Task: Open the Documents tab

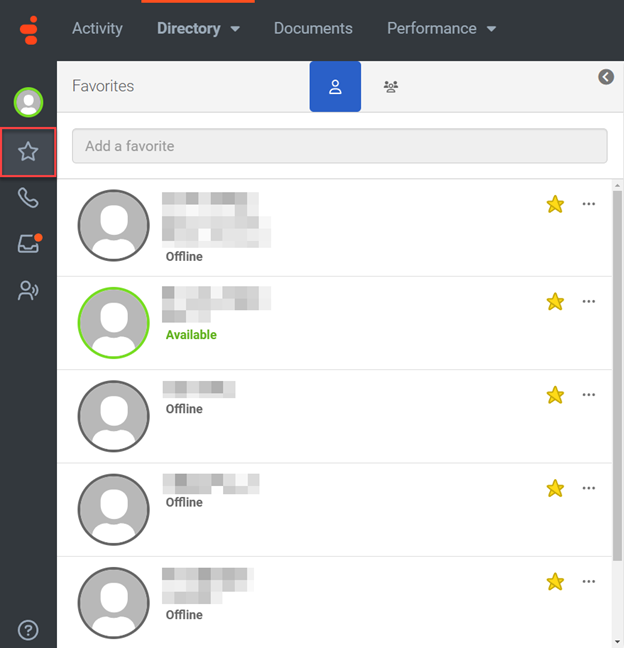Action: pyautogui.click(x=313, y=29)
